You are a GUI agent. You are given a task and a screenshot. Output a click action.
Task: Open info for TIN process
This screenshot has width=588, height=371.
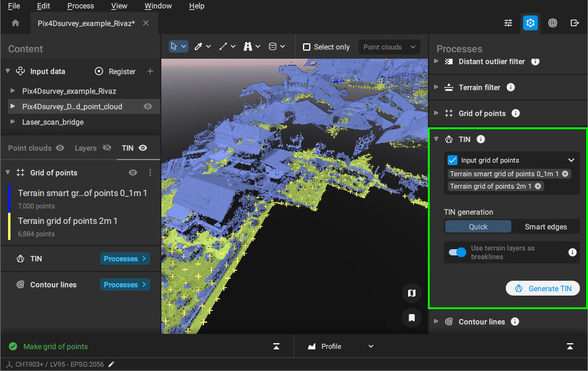(480, 140)
